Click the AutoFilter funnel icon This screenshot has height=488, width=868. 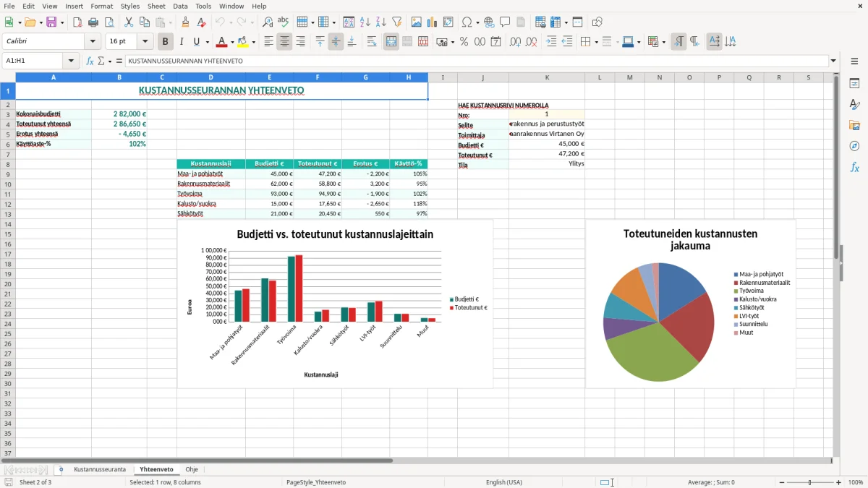pyautogui.click(x=396, y=22)
